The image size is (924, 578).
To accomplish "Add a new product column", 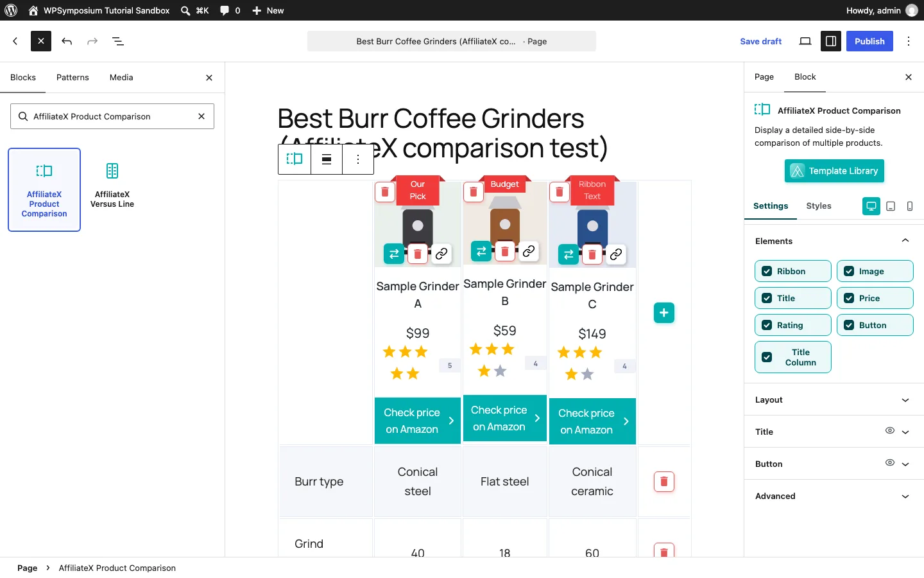I will tap(664, 313).
